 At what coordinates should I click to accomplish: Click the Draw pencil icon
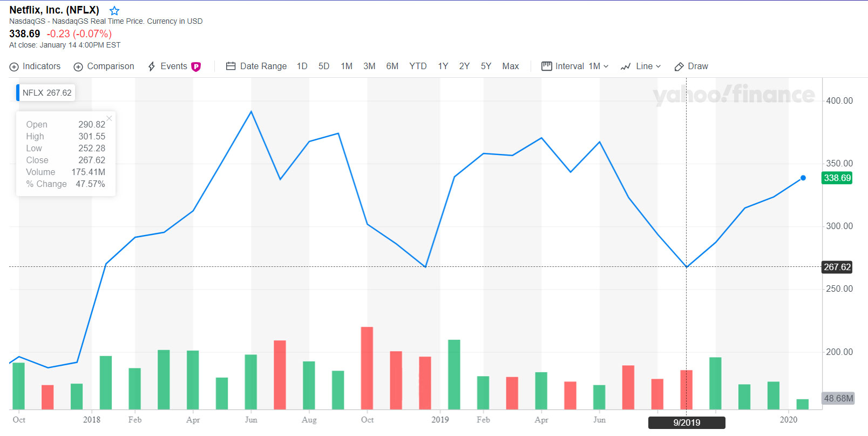pyautogui.click(x=679, y=67)
